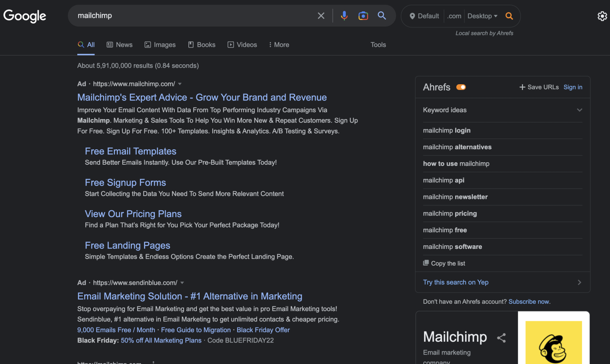The height and width of the screenshot is (364, 610).
Task: Open the mailchimp.com ad URL dropdown arrow
Action: click(180, 84)
